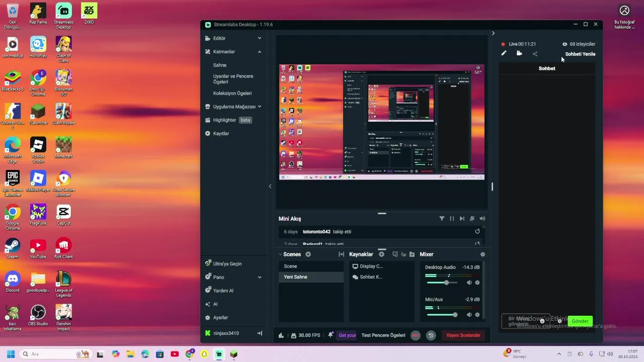This screenshot has height=362, width=644.
Task: Add a folder in Kaynaklar
Action: 412,254
